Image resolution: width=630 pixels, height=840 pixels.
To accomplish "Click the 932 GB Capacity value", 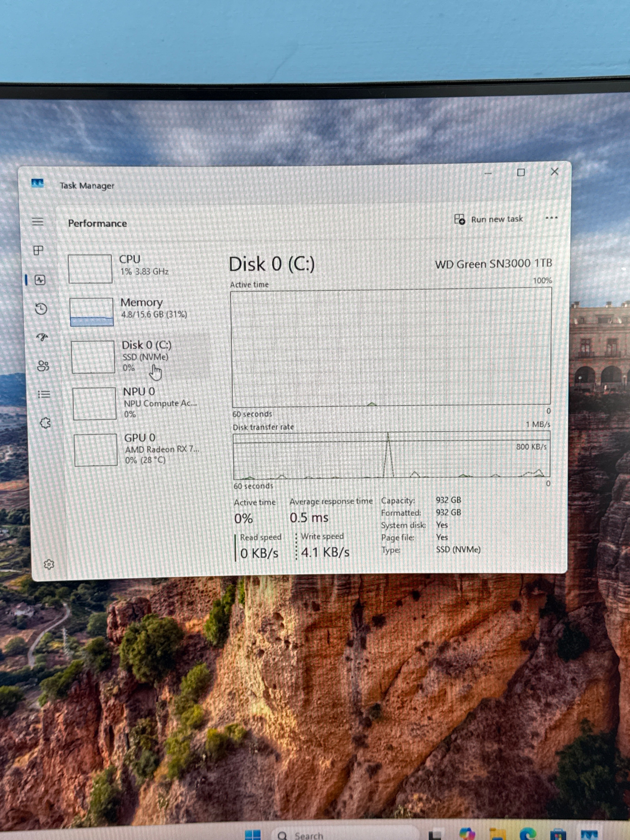I will pyautogui.click(x=448, y=500).
